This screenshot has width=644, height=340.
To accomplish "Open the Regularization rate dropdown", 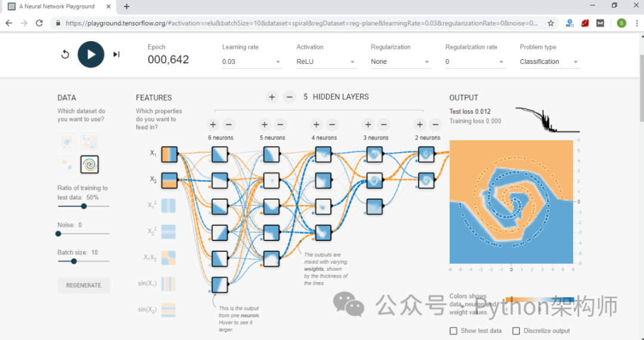I will (475, 61).
